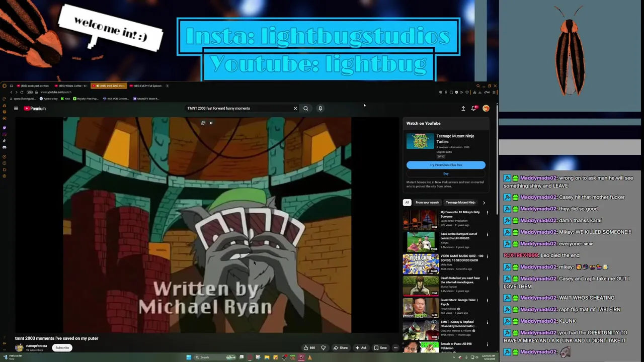Open the Kick bookmark
Image resolution: width=644 pixels, height=362 pixels.
[65, 99]
